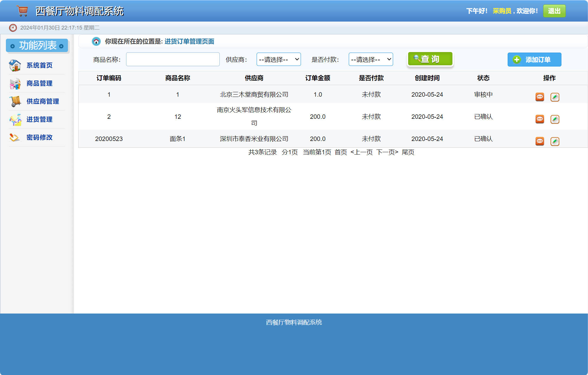Select --请选择-- in the payment status dropdown

(x=371, y=59)
